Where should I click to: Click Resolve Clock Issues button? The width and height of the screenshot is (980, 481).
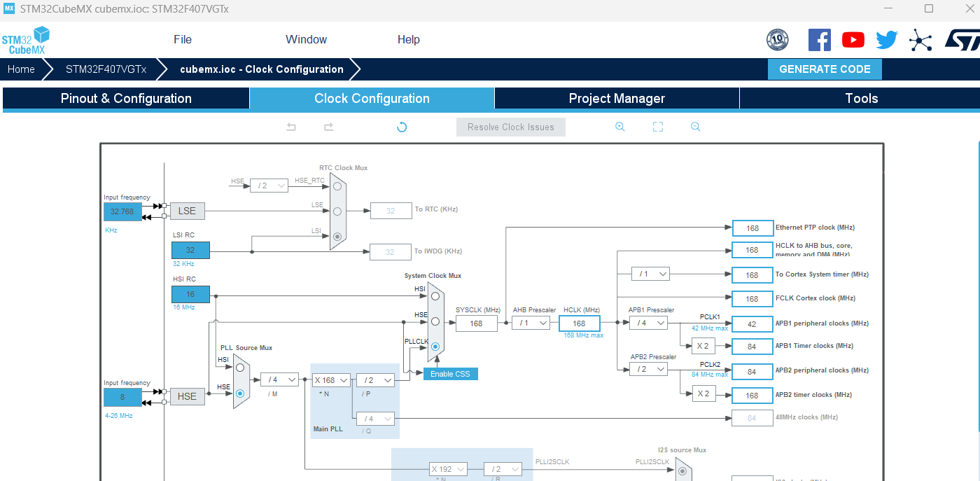511,127
